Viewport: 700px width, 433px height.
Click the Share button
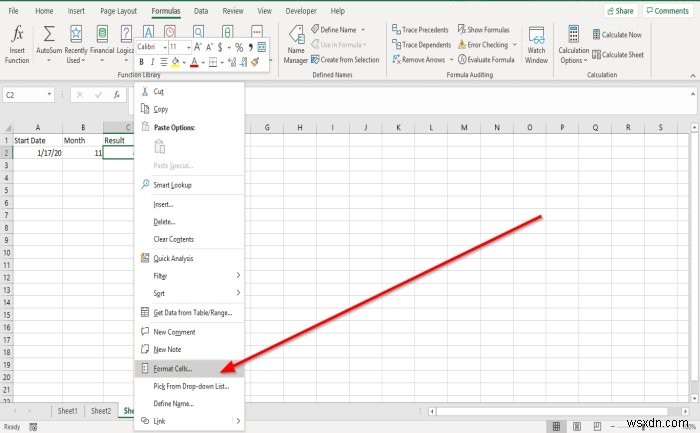(621, 11)
